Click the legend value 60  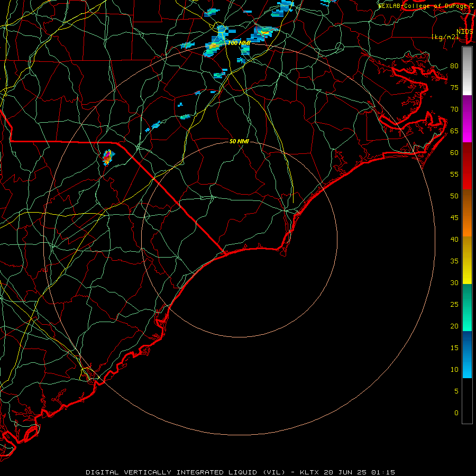[454, 153]
